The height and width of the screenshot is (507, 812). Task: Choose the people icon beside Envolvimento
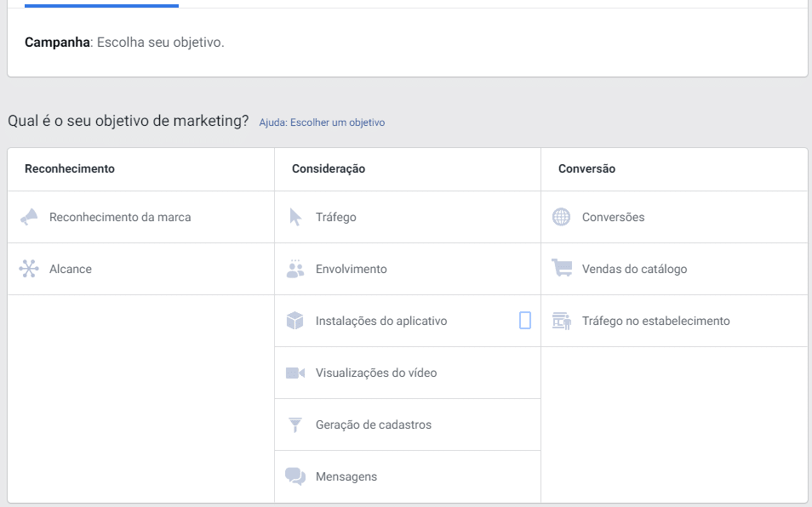coord(295,269)
